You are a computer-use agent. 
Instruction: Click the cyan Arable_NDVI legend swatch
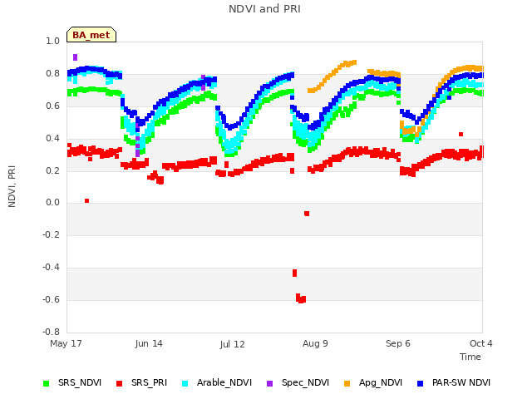(x=185, y=383)
